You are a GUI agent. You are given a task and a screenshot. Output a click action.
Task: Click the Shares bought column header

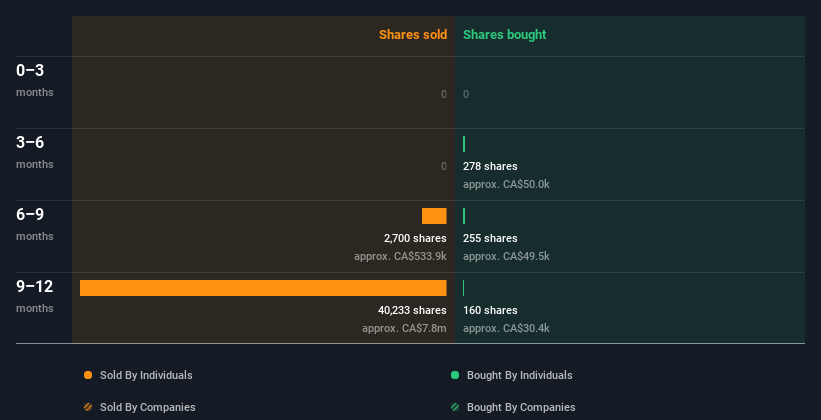point(505,35)
